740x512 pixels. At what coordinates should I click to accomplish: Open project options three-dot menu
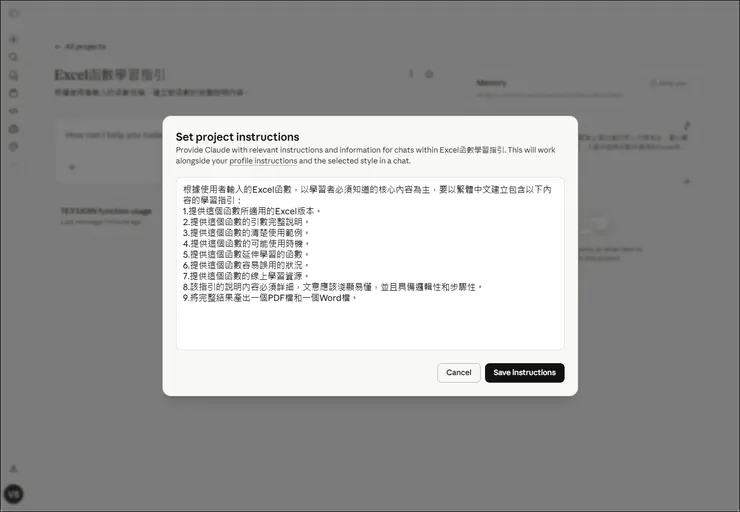click(x=411, y=74)
